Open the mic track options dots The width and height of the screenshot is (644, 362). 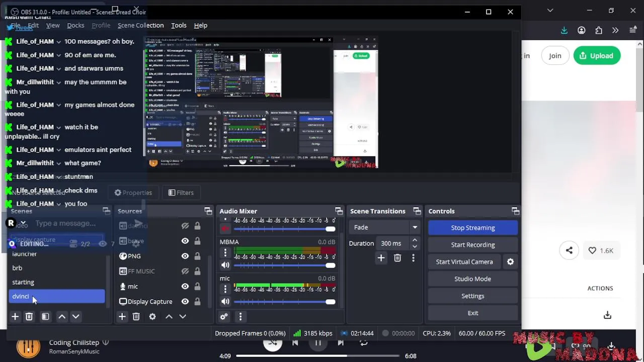pyautogui.click(x=225, y=289)
